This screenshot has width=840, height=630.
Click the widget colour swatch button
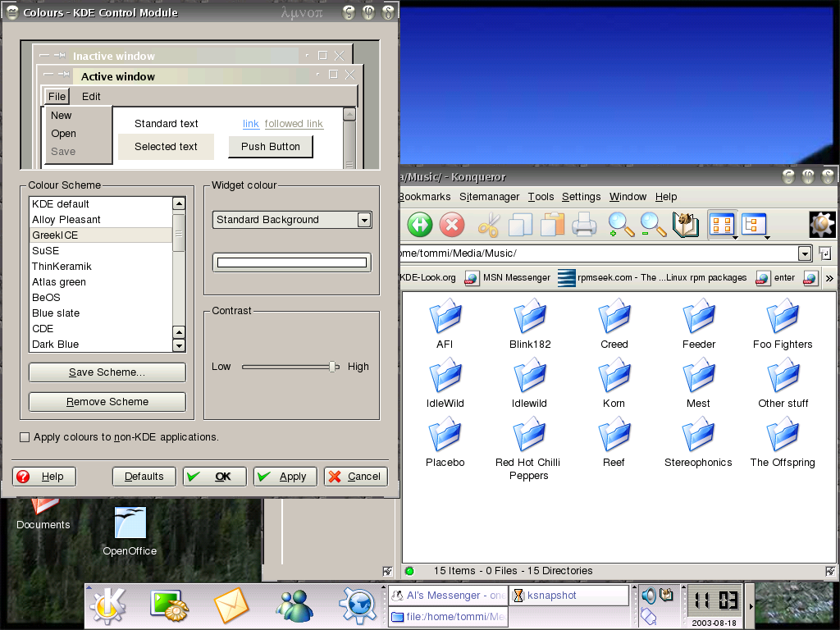tap(292, 262)
